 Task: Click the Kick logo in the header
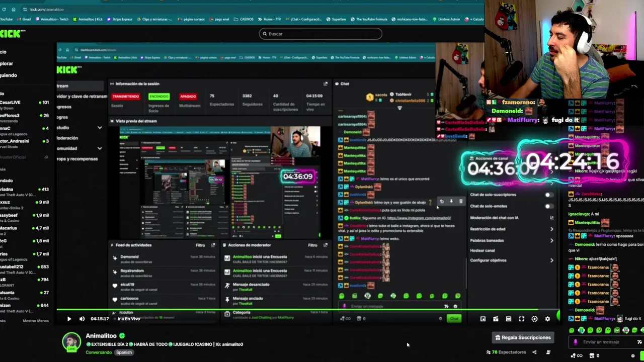(12, 34)
